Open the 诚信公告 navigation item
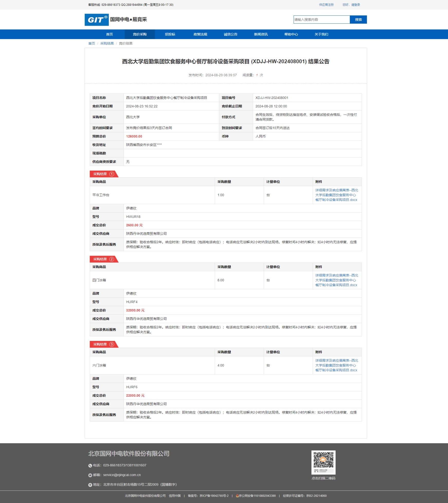 pos(231,34)
